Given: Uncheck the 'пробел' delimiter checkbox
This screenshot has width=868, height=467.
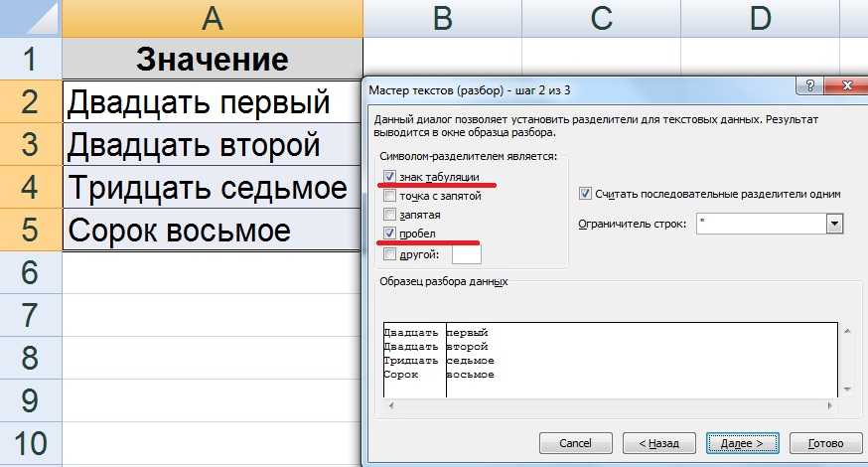Looking at the screenshot, I should point(389,233).
